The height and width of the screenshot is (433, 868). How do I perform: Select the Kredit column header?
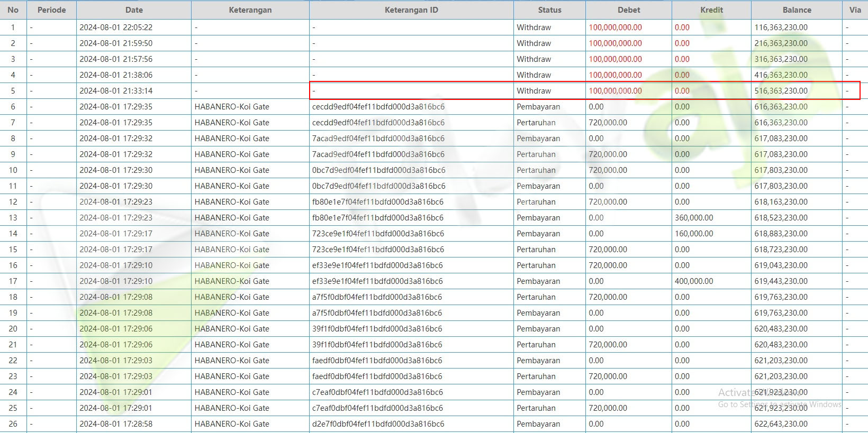pyautogui.click(x=711, y=10)
